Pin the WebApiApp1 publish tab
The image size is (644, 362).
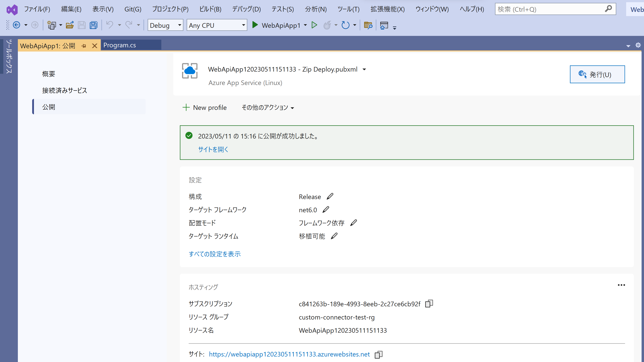click(x=84, y=46)
